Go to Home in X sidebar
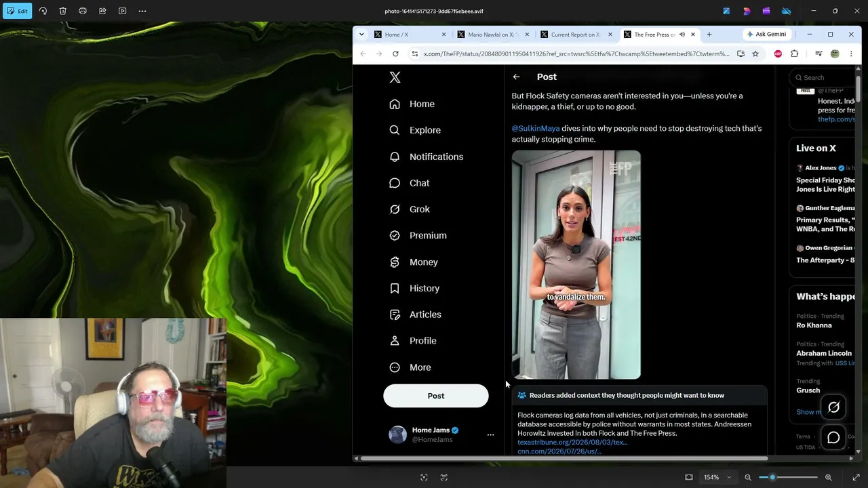 pos(412,104)
